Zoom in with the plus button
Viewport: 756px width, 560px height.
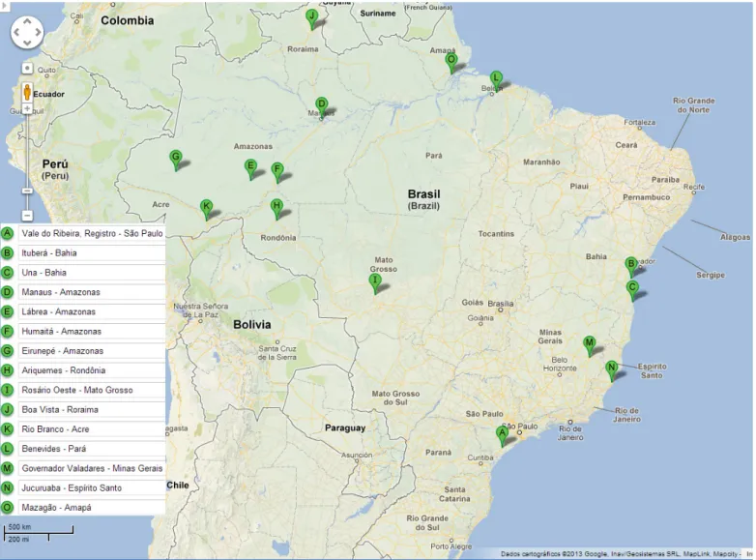(27, 109)
